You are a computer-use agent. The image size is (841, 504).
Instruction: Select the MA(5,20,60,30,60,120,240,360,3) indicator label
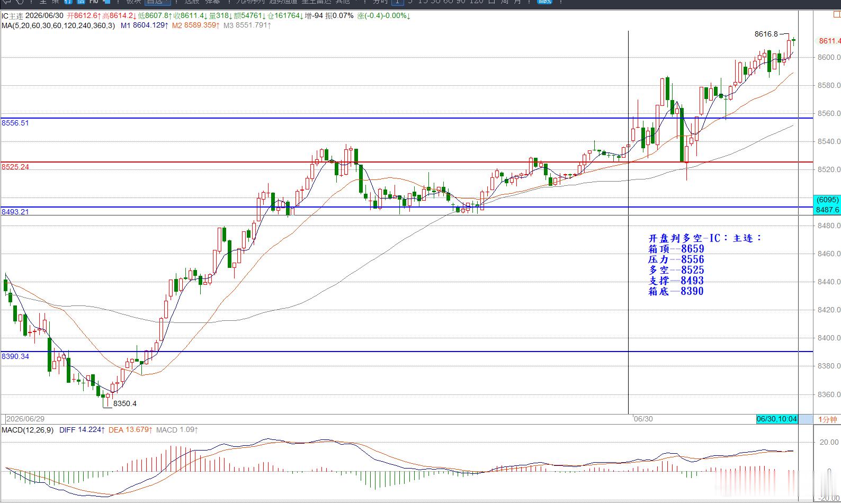(58, 25)
